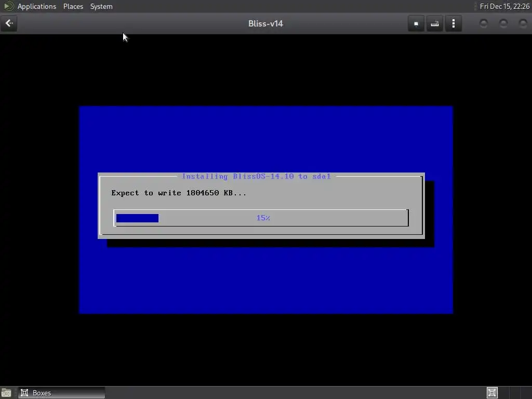
Task: Click the Boxes taskbar entry
Action: coord(61,393)
